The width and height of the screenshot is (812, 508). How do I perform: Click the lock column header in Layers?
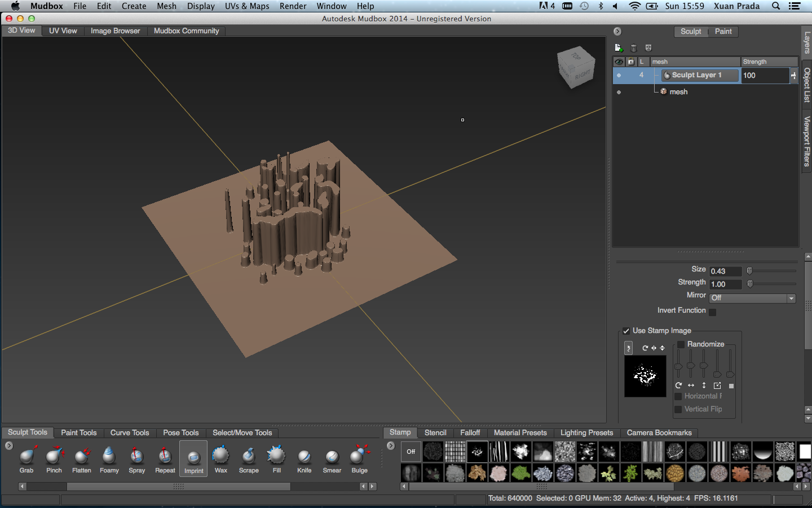click(x=631, y=62)
